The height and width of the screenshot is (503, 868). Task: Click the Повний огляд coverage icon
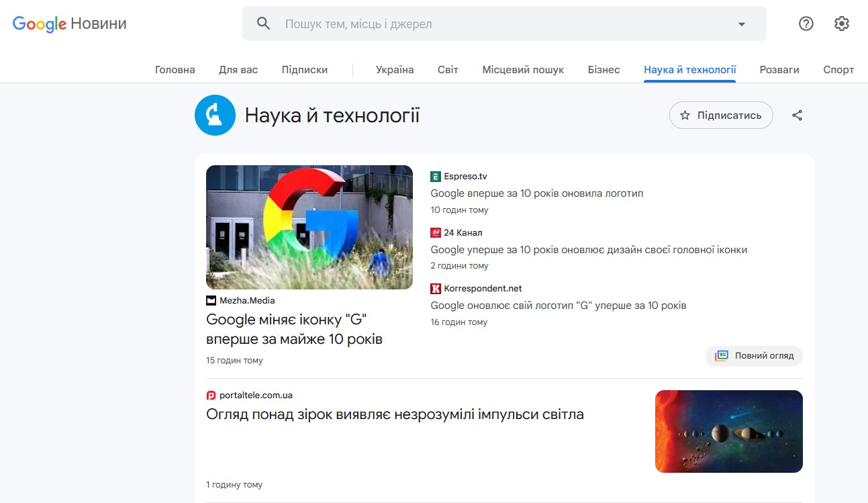coord(721,356)
